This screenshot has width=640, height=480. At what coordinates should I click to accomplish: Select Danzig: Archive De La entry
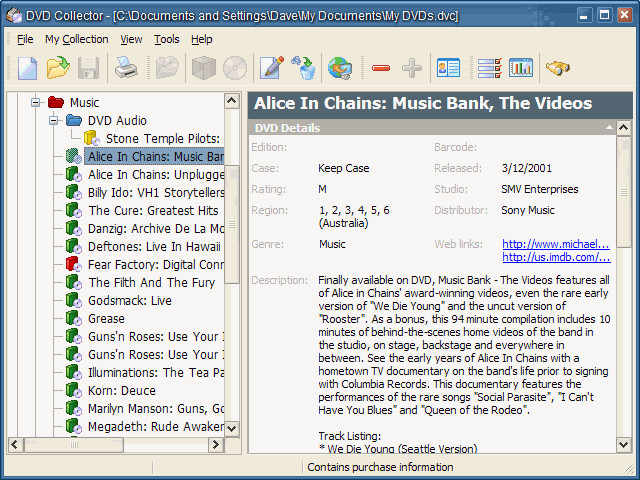[156, 229]
